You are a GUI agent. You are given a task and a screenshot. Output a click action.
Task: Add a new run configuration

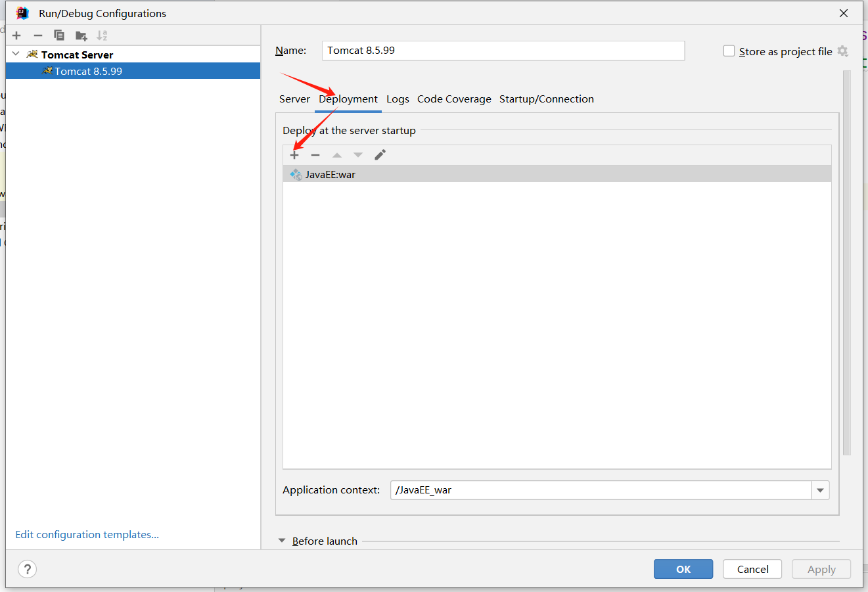tap(17, 35)
